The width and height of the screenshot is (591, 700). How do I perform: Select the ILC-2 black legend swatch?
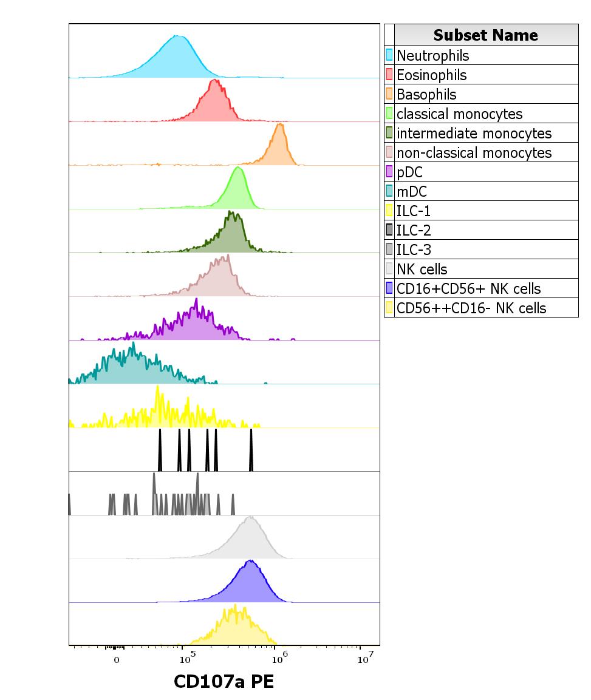click(x=389, y=230)
